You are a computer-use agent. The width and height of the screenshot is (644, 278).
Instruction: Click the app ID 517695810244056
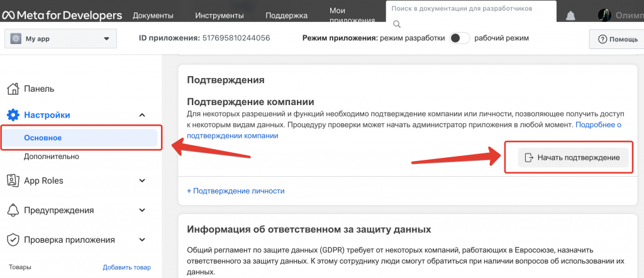click(236, 38)
